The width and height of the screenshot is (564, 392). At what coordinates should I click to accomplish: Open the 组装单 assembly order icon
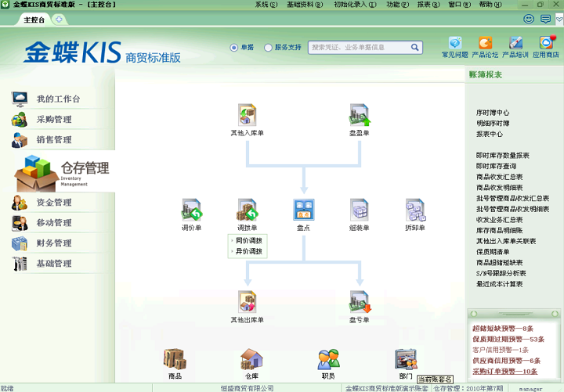359,210
